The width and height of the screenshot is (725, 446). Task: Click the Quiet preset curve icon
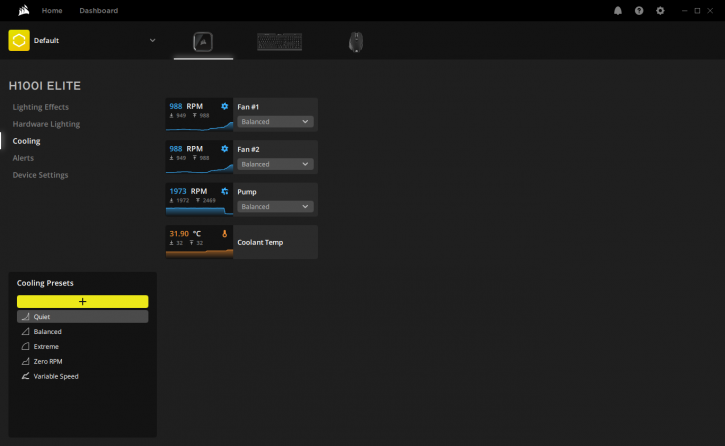point(25,317)
